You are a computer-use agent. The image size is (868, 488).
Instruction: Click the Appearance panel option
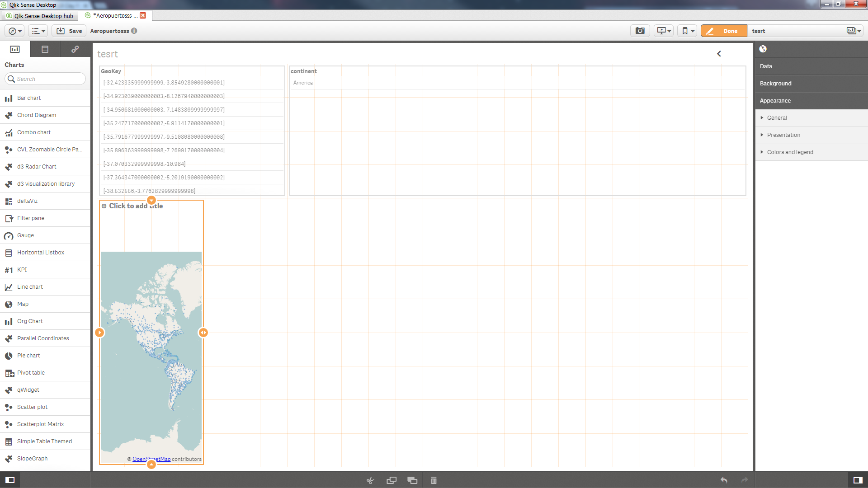[775, 101]
